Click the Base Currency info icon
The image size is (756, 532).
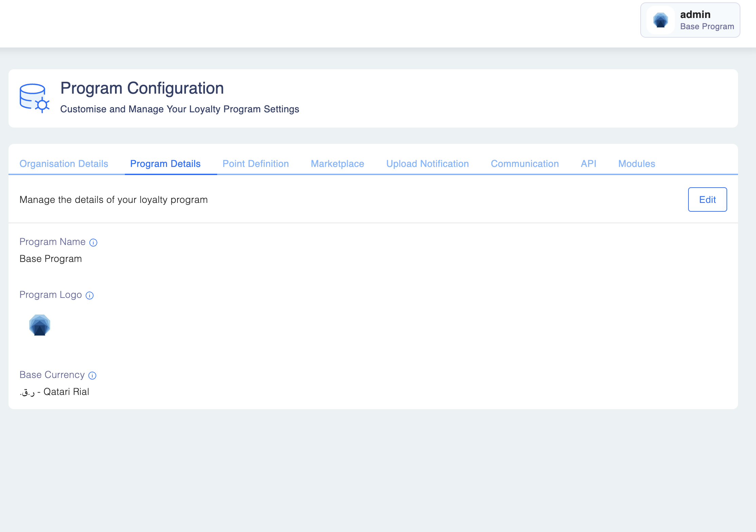[92, 376]
